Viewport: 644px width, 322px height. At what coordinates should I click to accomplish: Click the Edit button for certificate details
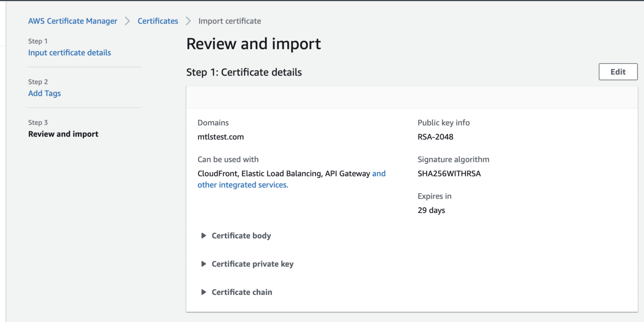click(x=618, y=71)
